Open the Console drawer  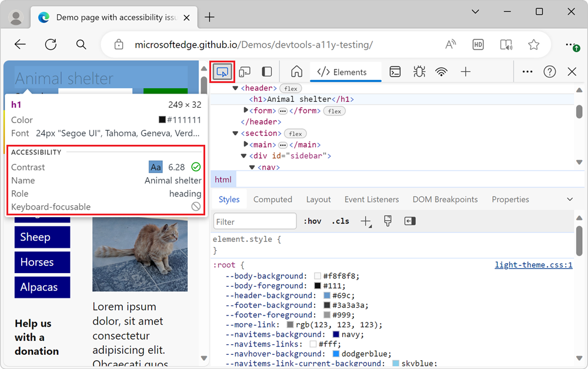click(395, 71)
